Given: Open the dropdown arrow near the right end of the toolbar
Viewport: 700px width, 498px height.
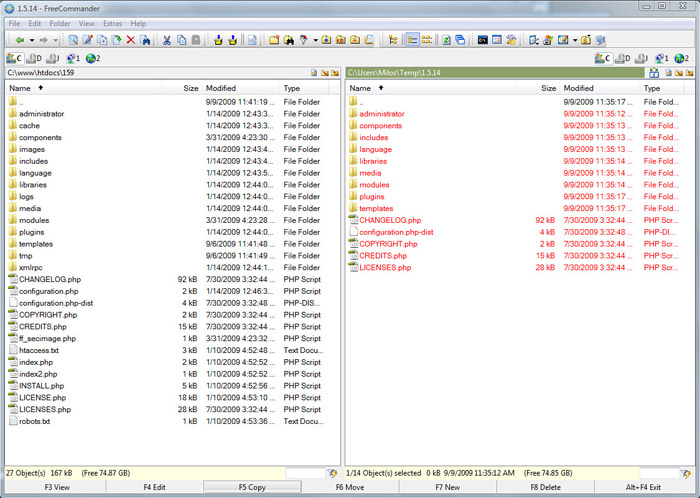Looking at the screenshot, I should pyautogui.click(x=575, y=40).
